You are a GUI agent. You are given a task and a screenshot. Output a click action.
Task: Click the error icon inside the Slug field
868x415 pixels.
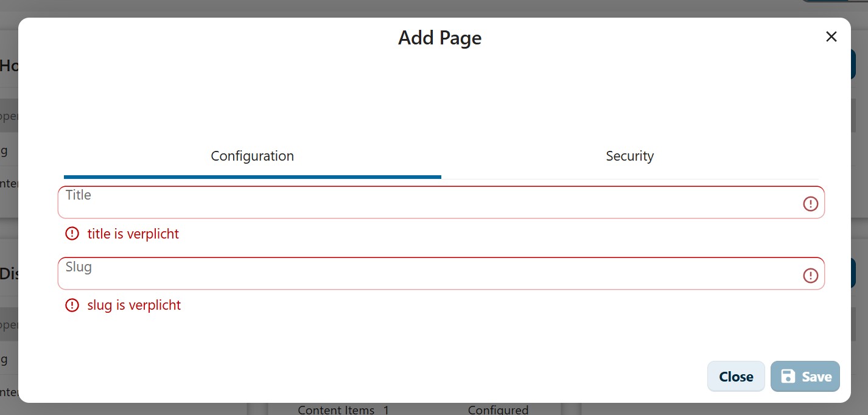coord(810,275)
